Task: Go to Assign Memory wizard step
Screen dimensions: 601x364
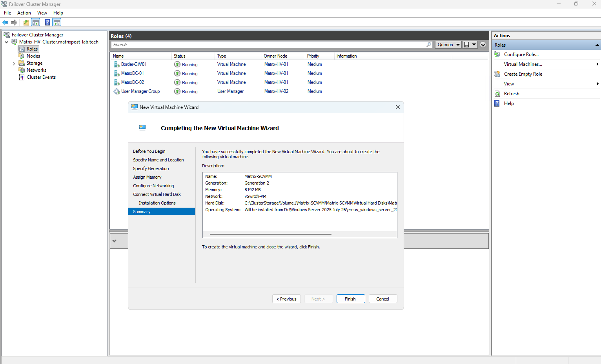Action: (x=147, y=177)
